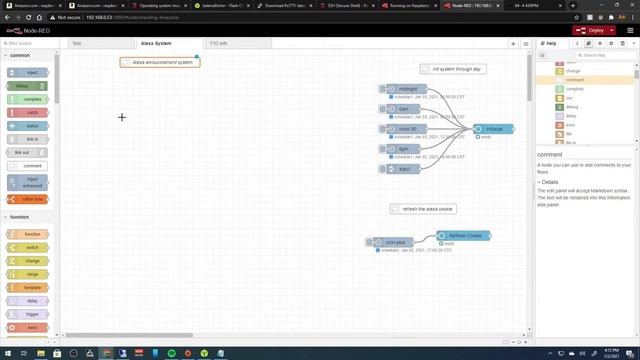Viewport: 640px width, 360px height.
Task: Select the Refresh Cookie node
Action: pos(463,236)
